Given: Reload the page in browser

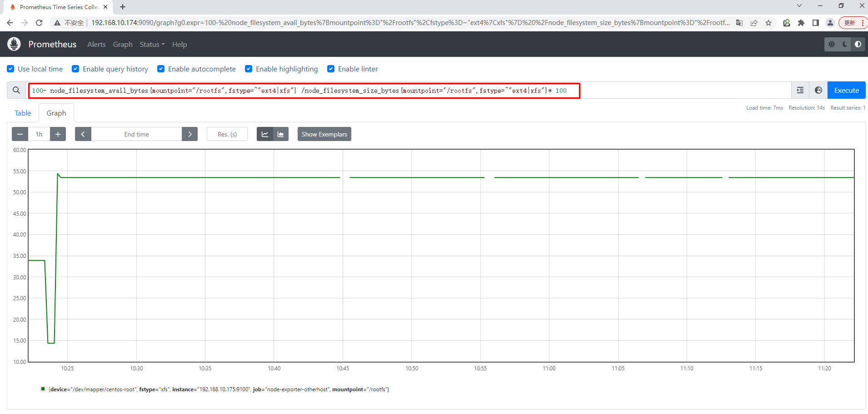Looking at the screenshot, I should [39, 23].
